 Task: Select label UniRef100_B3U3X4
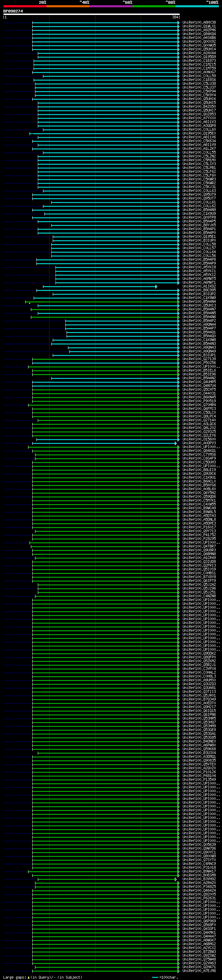(199, 753)
